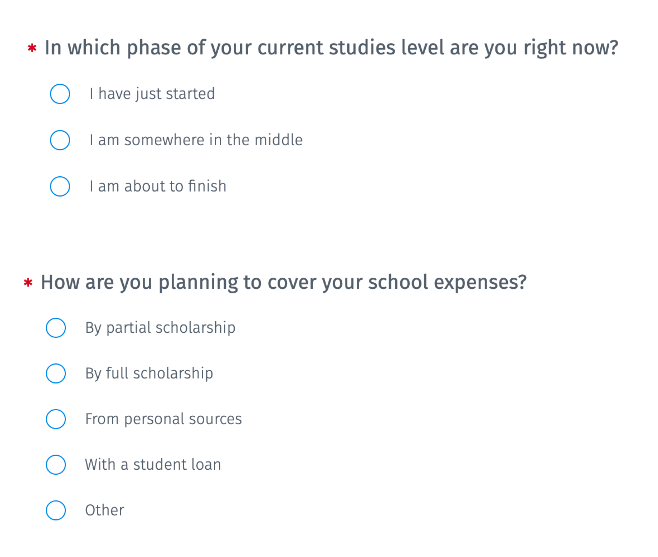The image size is (658, 557).
Task: Click the "I have just started" label text
Action: click(152, 94)
